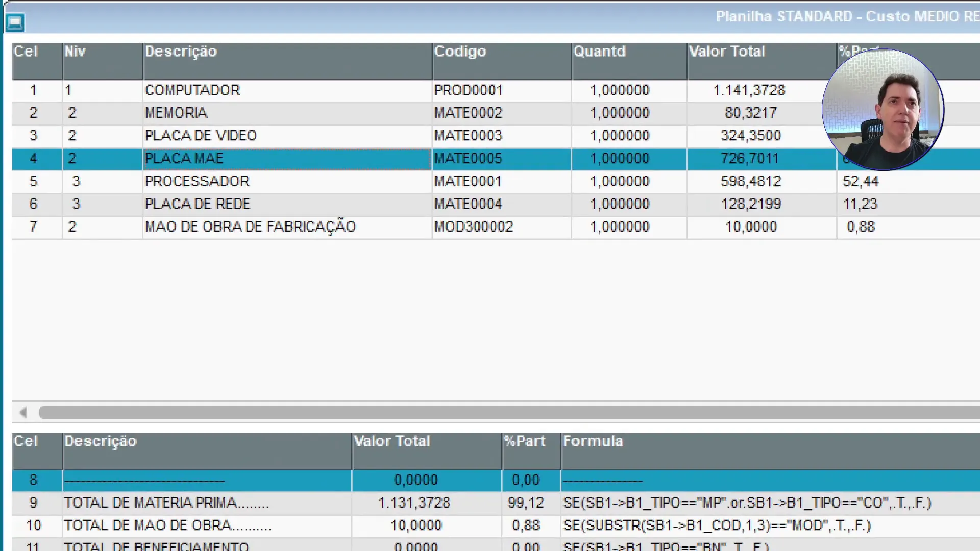Select the COMPUTADOR row
The height and width of the screenshot is (551, 980).
(192, 90)
